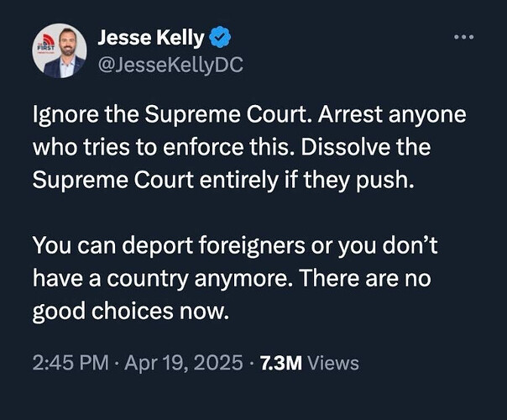View the 7.3M view count analytics

tap(281, 363)
